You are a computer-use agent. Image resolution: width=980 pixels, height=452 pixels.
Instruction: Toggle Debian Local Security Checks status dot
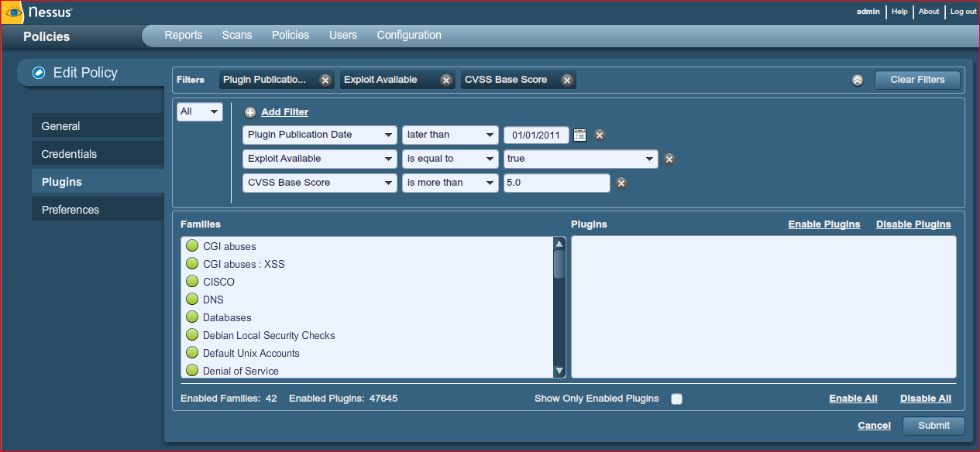pyautogui.click(x=192, y=335)
